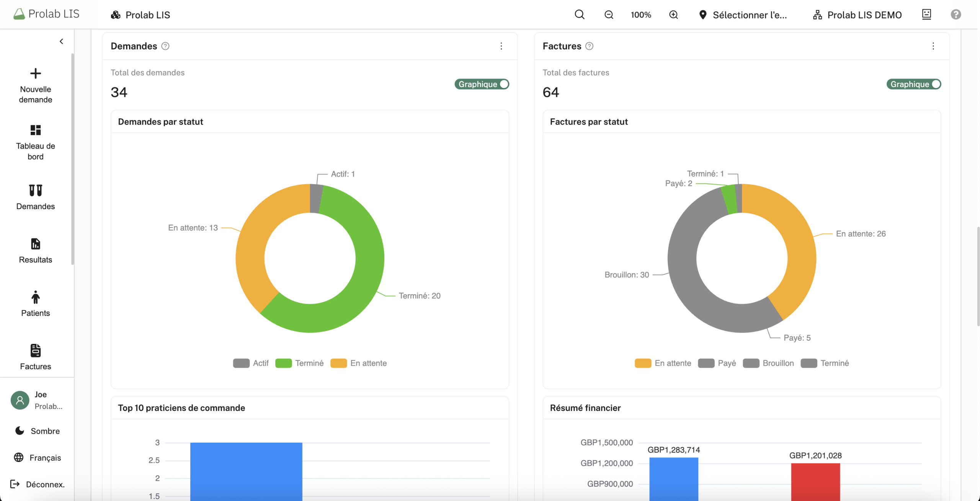Click the Prolab LIS header title

pos(148,15)
